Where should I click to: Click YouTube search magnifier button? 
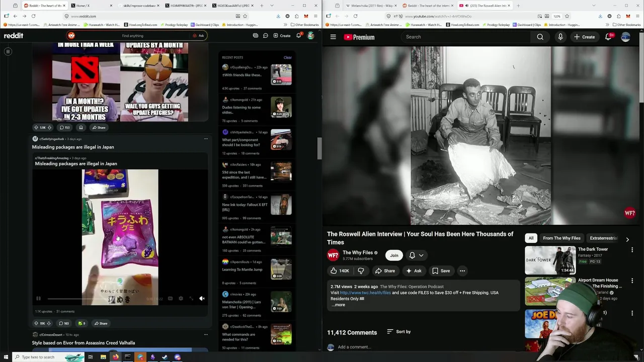tap(540, 37)
